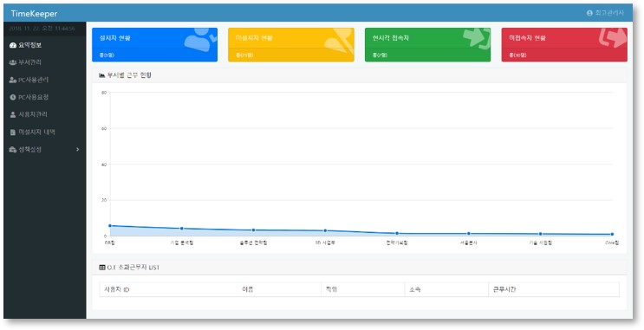Open the 미접속자 현황 red card
The height and width of the screenshot is (330, 644).
coord(564,45)
